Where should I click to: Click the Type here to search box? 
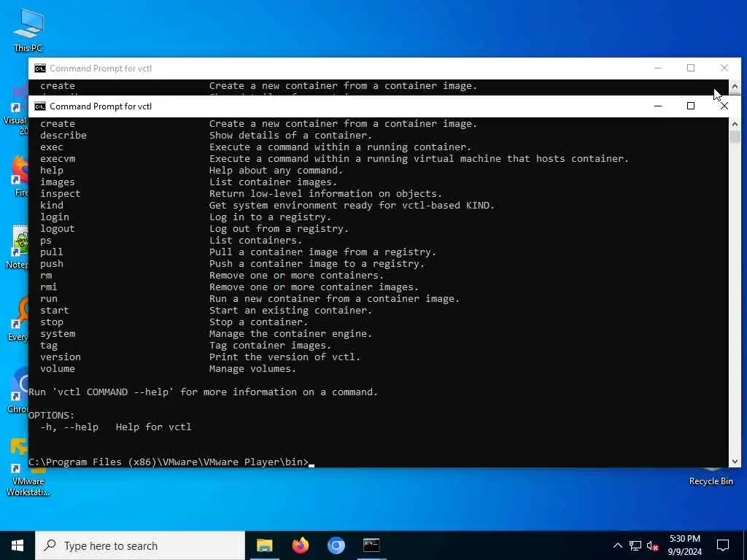coord(140,545)
